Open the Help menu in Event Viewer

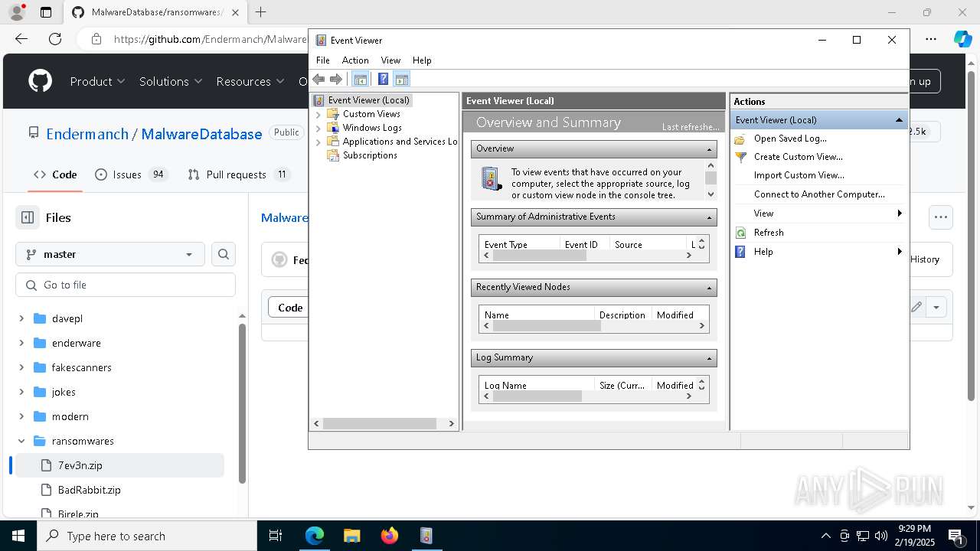coord(422,60)
